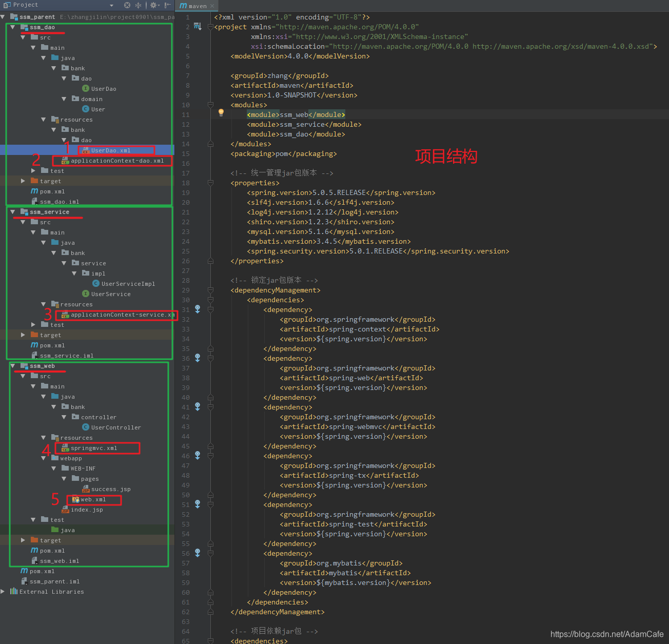Open ssm_parent.iml file

coord(50,581)
